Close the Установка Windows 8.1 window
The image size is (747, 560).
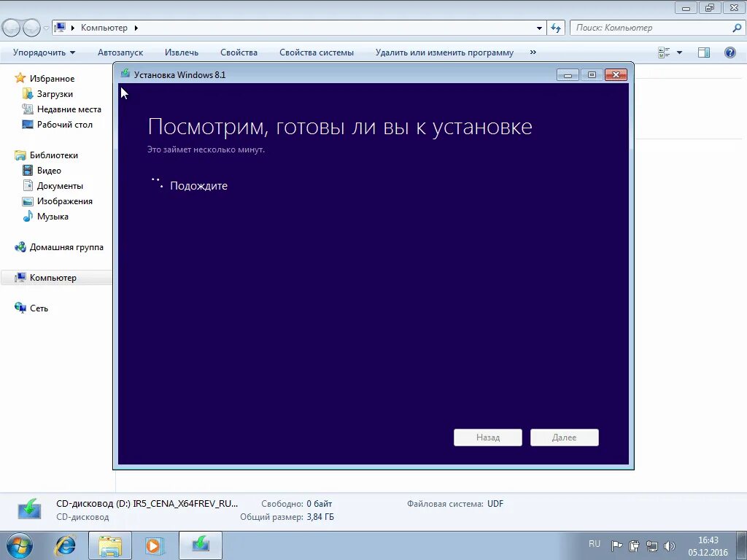(x=616, y=75)
